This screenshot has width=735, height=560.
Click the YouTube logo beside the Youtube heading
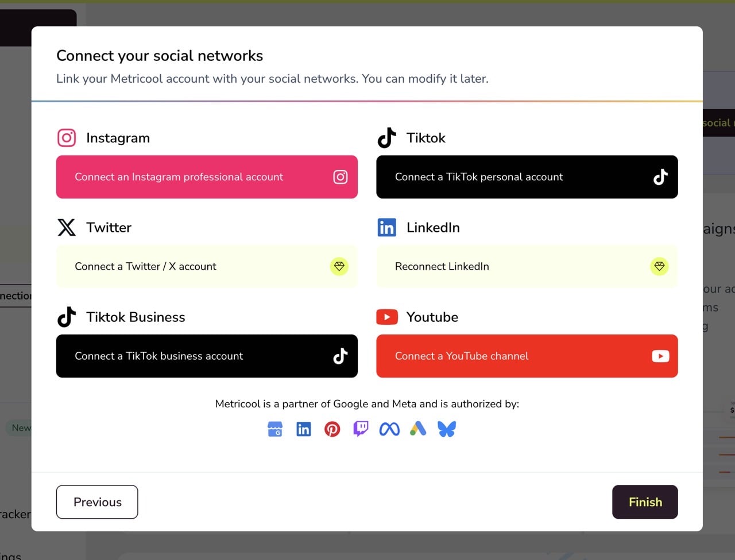pyautogui.click(x=386, y=317)
